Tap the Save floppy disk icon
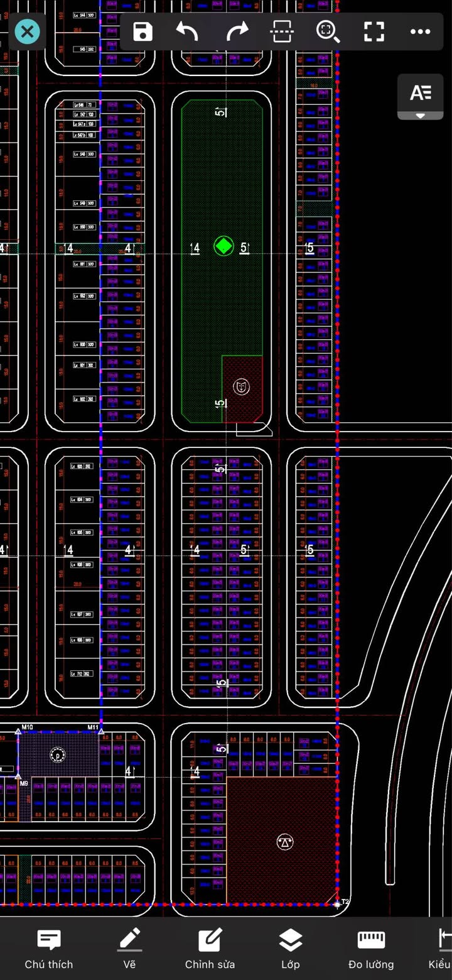The height and width of the screenshot is (980, 452). tap(143, 31)
